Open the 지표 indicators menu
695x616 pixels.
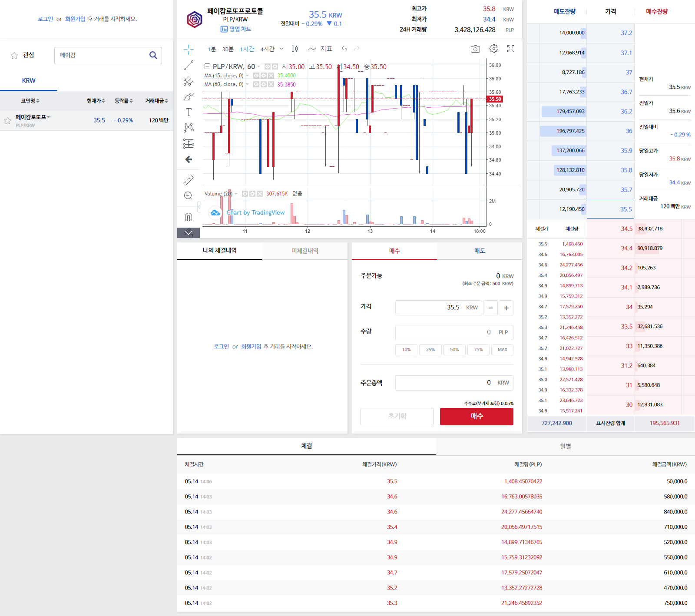[x=320, y=49]
